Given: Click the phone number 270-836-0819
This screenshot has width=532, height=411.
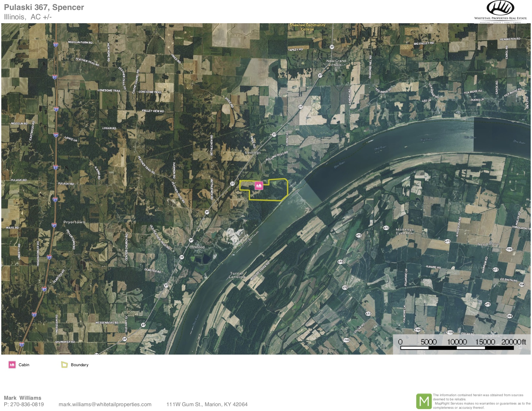Looking at the screenshot, I should point(27,404).
